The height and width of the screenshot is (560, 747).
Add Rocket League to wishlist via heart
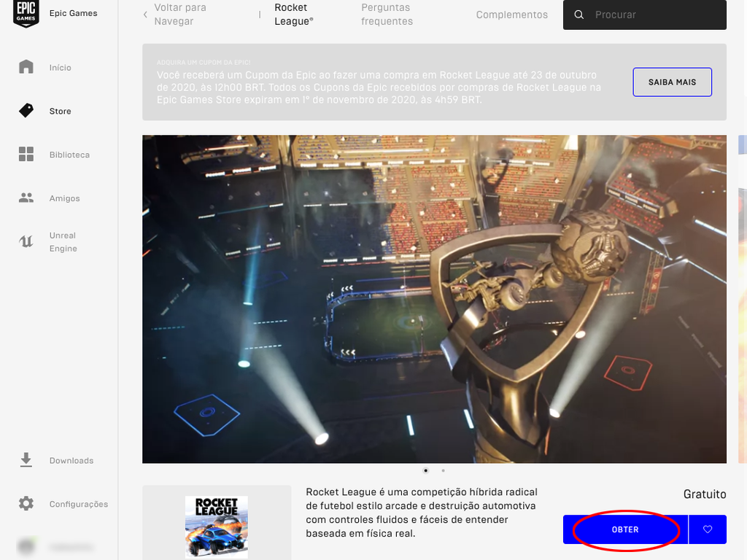point(708,529)
